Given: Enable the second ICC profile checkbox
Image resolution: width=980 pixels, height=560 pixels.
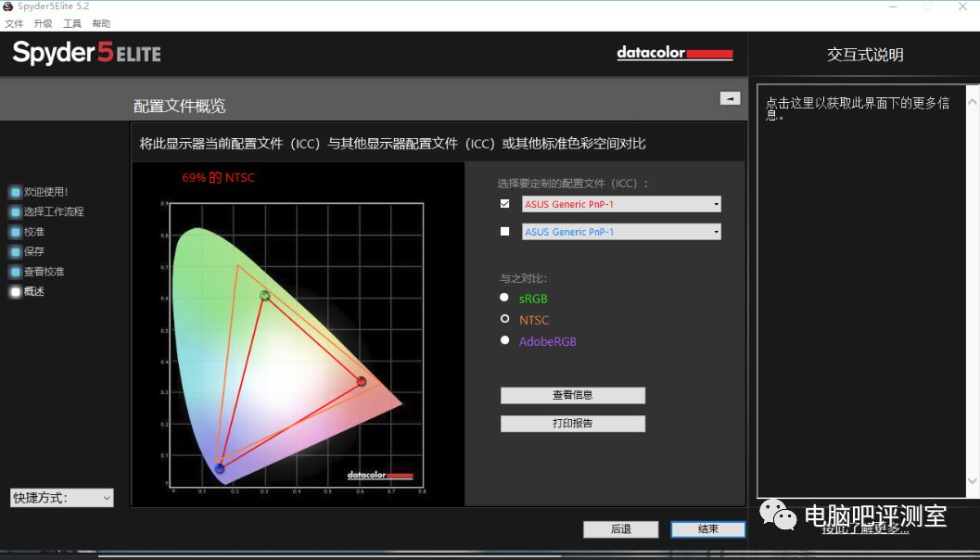Looking at the screenshot, I should click(504, 231).
